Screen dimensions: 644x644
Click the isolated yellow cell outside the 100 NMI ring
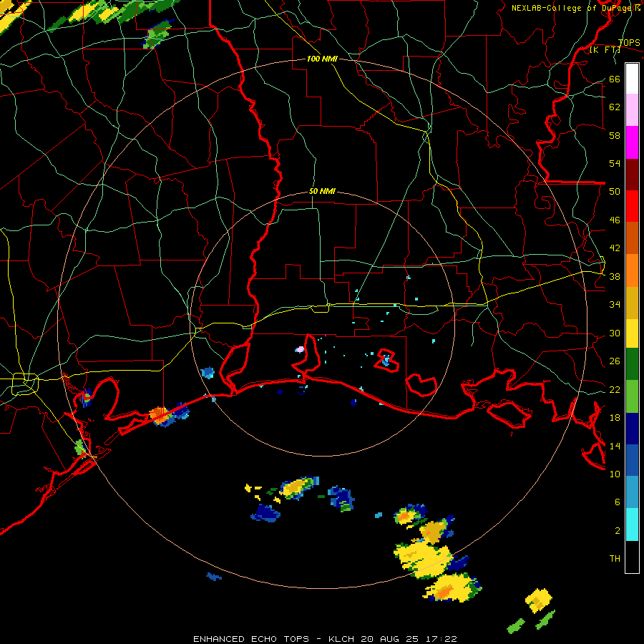(538, 600)
